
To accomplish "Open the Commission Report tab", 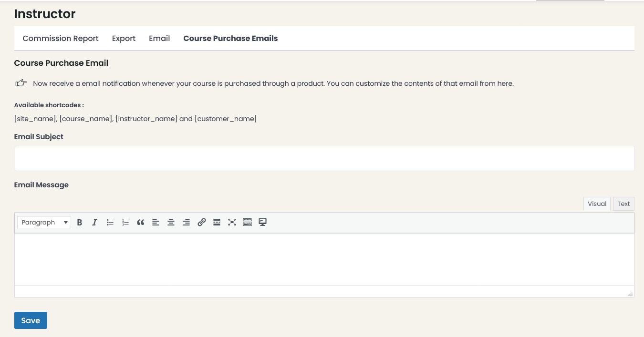I will tap(60, 38).
